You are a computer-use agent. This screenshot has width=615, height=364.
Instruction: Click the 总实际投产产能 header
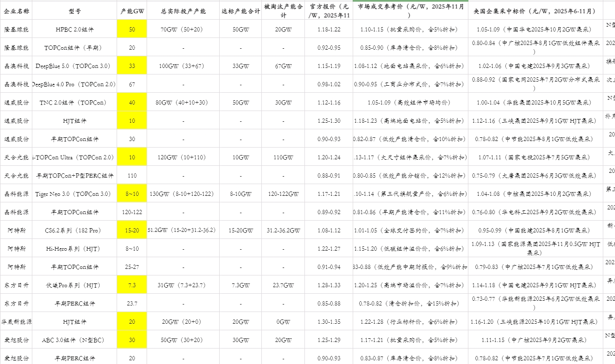pos(183,10)
